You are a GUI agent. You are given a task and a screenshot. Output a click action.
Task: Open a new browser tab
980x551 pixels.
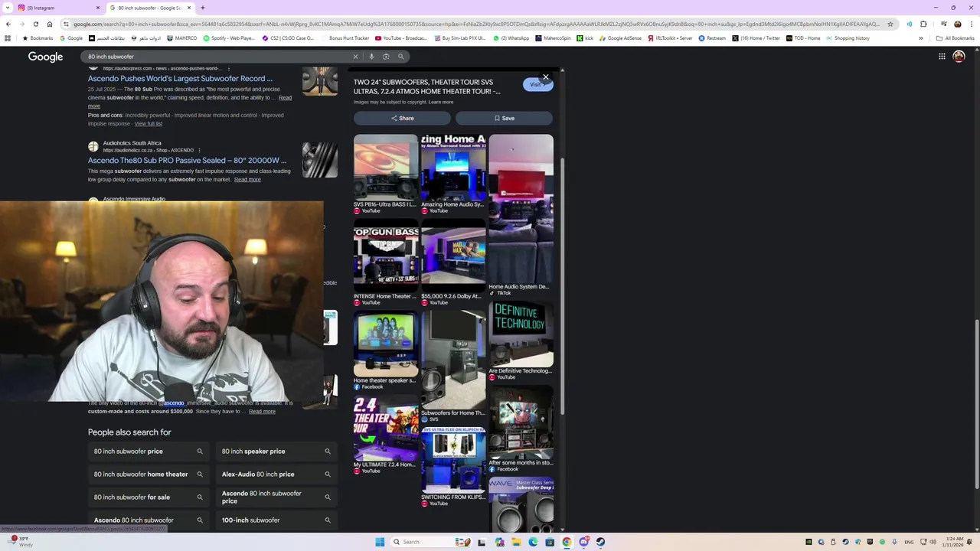202,8
